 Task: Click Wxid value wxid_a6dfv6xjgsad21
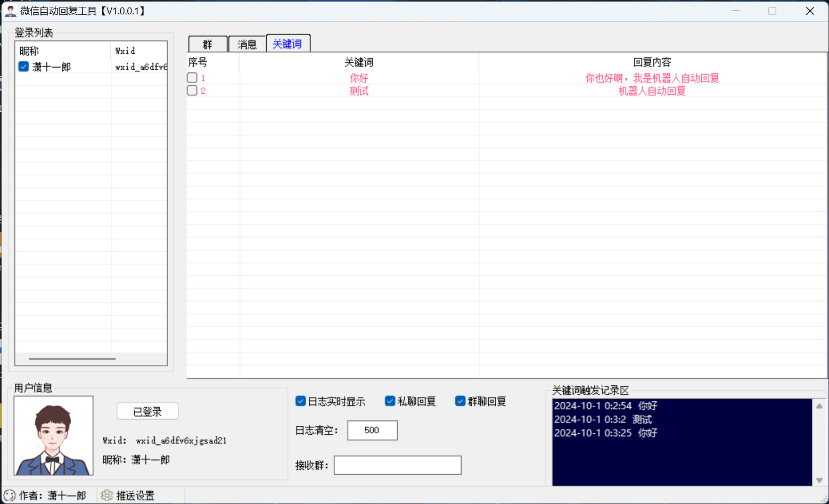[182, 441]
